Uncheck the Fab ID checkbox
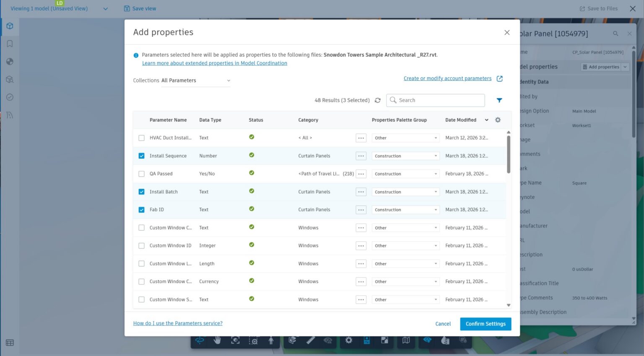Image resolution: width=644 pixels, height=356 pixels. click(x=141, y=210)
